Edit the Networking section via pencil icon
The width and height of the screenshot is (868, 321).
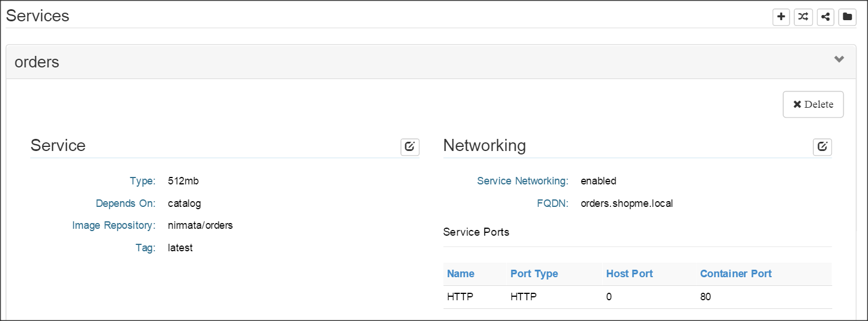[822, 147]
